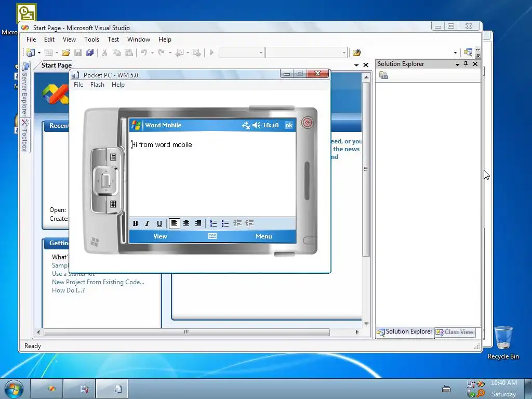Tap the View softkey in Word Mobile
This screenshot has width=532, height=399.
(x=160, y=236)
